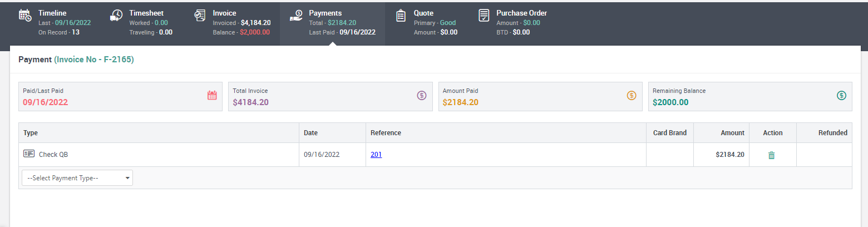Click the Timeline calendar clock icon
The image size is (868, 227).
tap(25, 16)
